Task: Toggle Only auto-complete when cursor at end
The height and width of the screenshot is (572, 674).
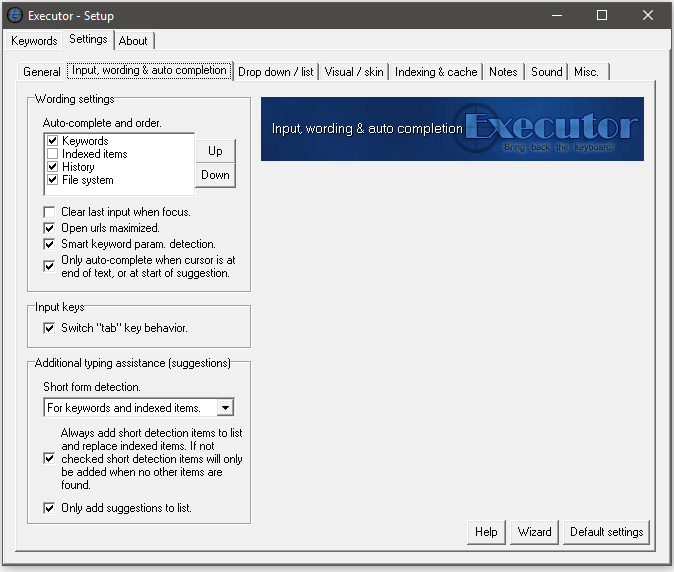Action: click(49, 266)
